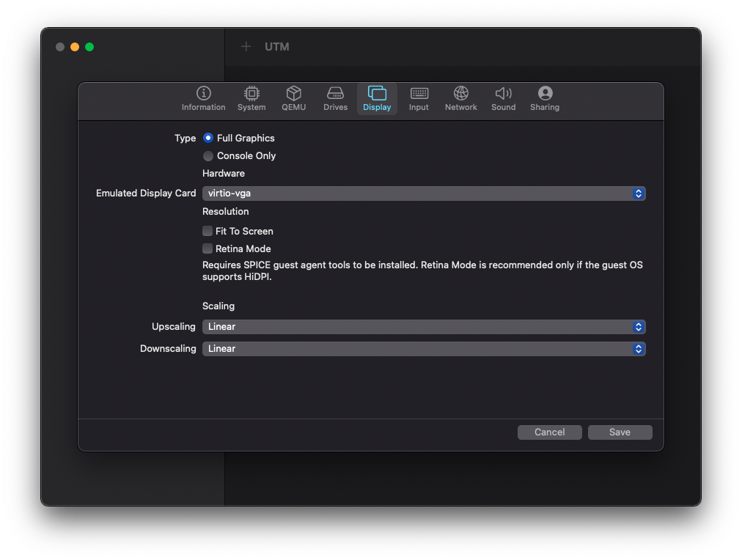The image size is (742, 560).
Task: Open the Upscaling dropdown
Action: click(x=424, y=326)
